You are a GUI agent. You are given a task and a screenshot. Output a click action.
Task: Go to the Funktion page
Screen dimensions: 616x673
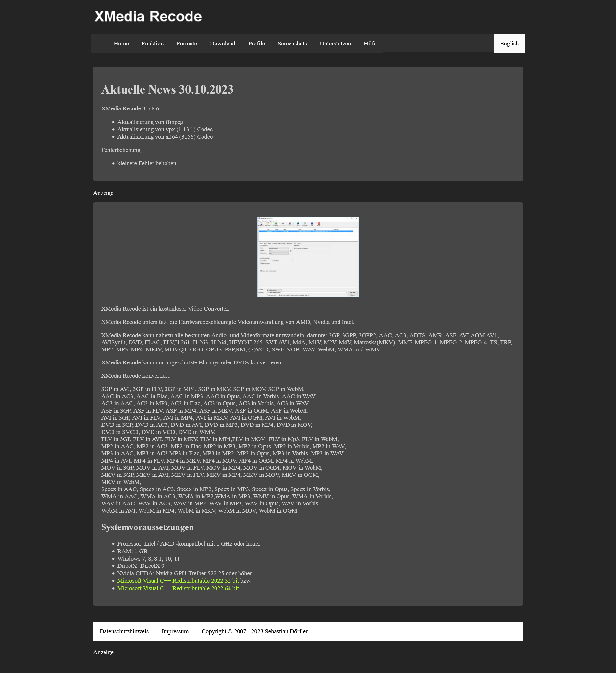coord(153,44)
